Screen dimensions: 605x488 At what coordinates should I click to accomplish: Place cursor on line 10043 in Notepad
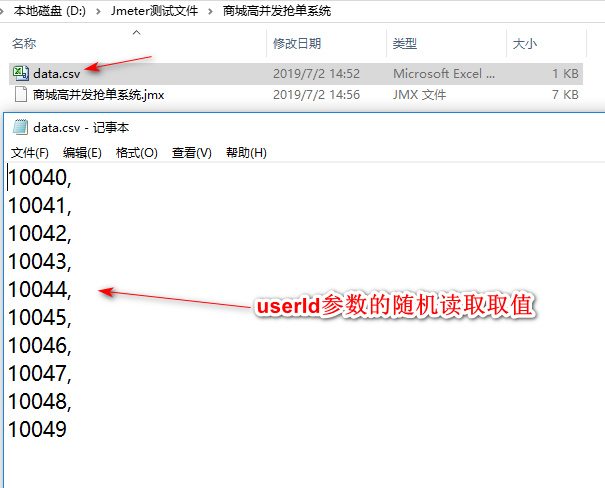(x=40, y=262)
